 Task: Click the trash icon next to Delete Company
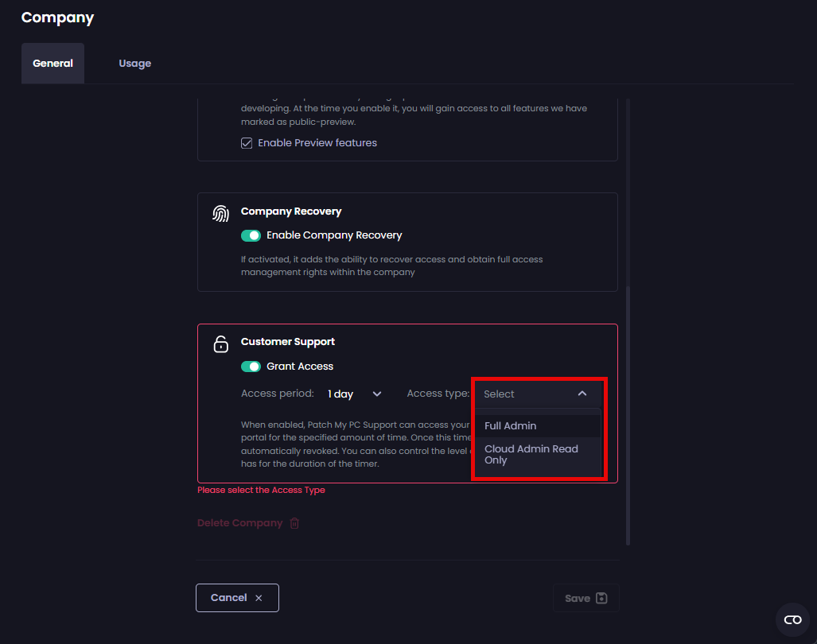294,522
